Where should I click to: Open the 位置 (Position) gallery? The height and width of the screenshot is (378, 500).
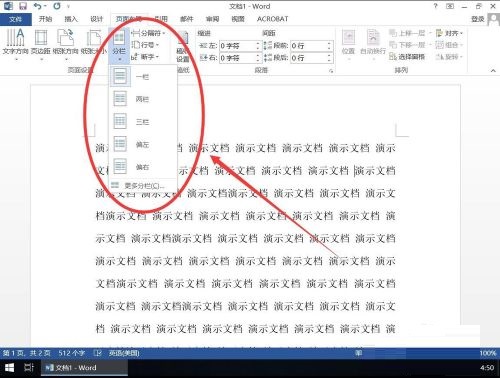tap(349, 45)
